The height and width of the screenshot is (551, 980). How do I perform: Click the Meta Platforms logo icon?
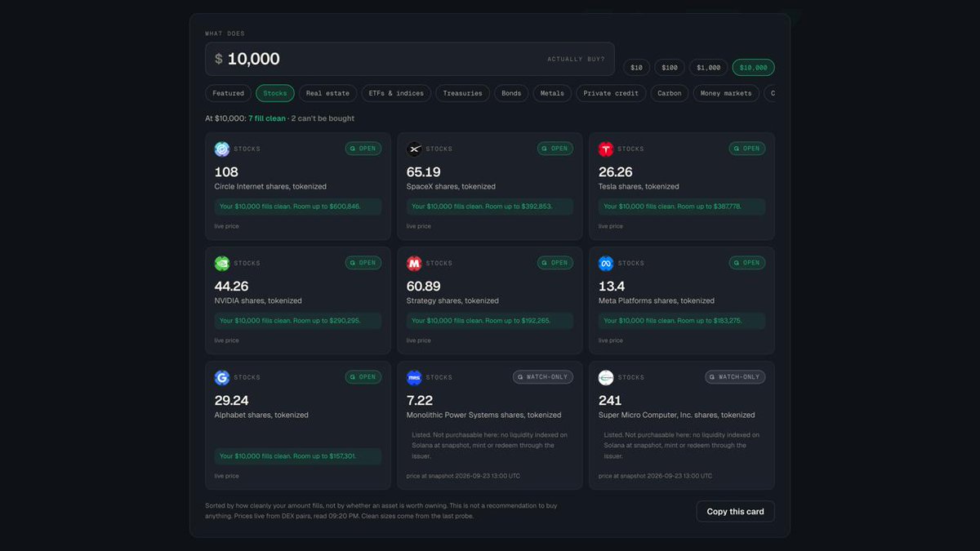coord(606,263)
